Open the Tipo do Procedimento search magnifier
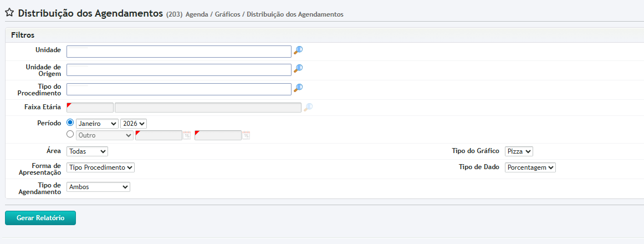This screenshot has height=244, width=644. [298, 88]
